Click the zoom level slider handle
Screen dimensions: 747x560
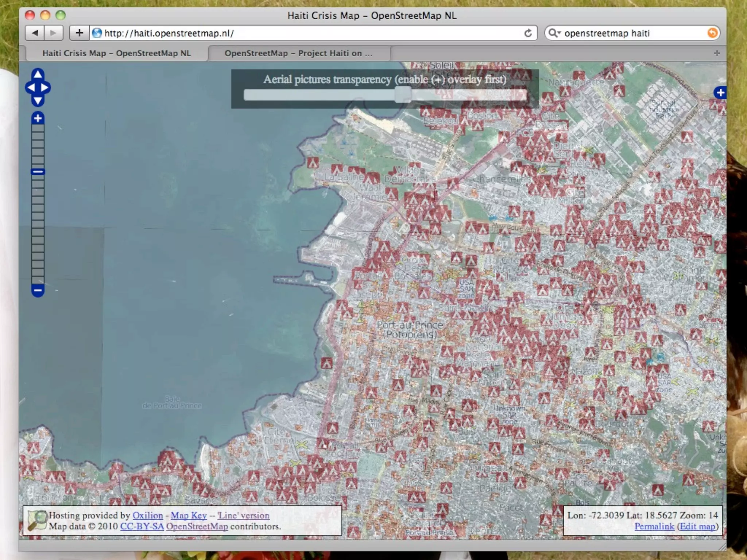click(x=38, y=172)
